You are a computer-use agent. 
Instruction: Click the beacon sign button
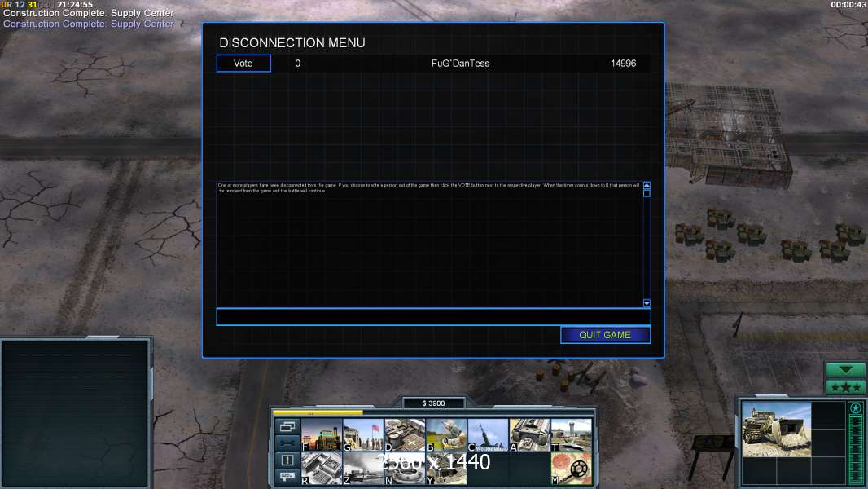pos(287,476)
